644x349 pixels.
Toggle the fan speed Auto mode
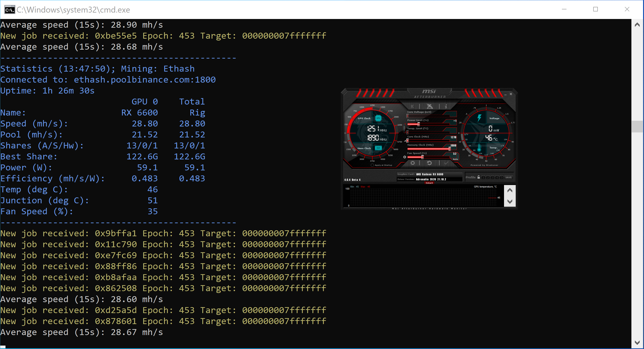(455, 159)
